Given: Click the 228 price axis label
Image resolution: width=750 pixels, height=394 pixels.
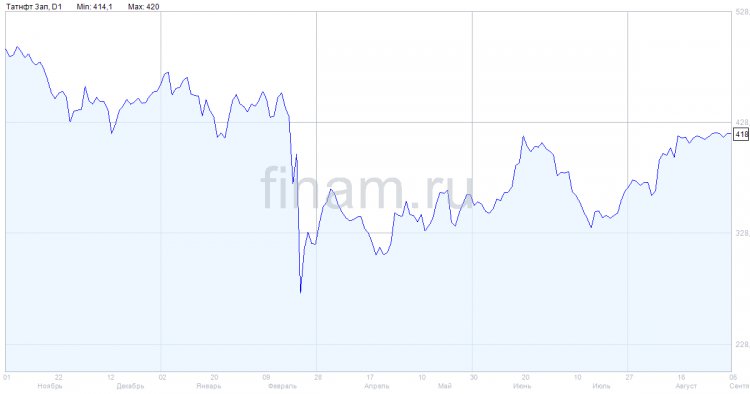Looking at the screenshot, I should 742,344.
